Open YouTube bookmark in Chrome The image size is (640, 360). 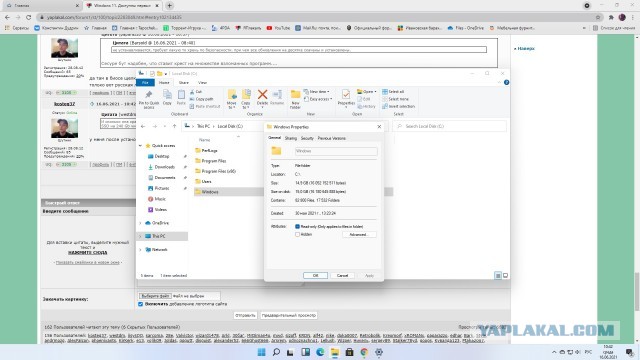[x=278, y=28]
